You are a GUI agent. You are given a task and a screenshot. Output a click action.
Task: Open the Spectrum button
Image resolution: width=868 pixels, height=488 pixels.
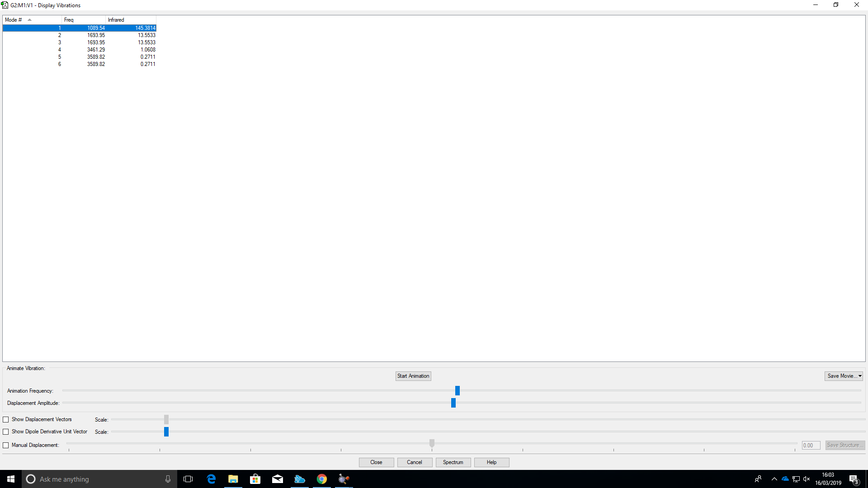pyautogui.click(x=453, y=462)
